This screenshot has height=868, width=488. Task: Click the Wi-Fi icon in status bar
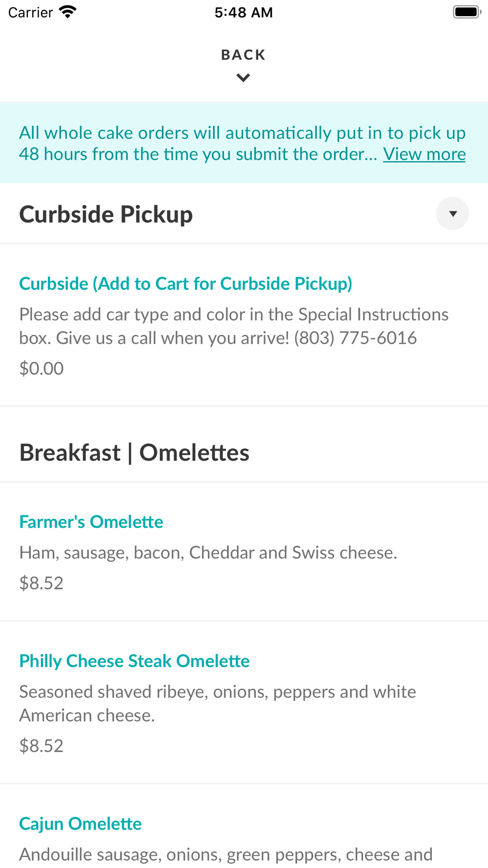pos(68,12)
